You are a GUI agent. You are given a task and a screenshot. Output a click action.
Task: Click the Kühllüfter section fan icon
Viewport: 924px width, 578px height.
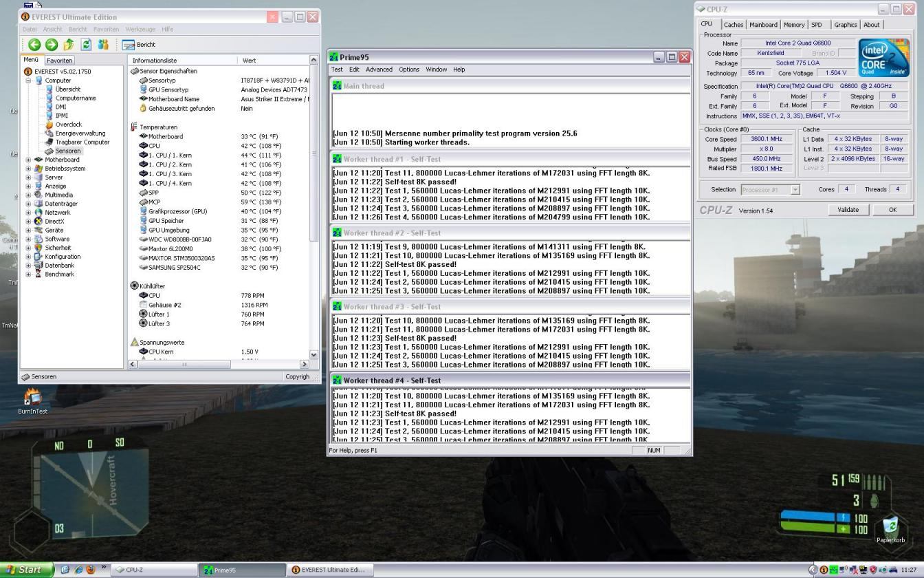[134, 286]
